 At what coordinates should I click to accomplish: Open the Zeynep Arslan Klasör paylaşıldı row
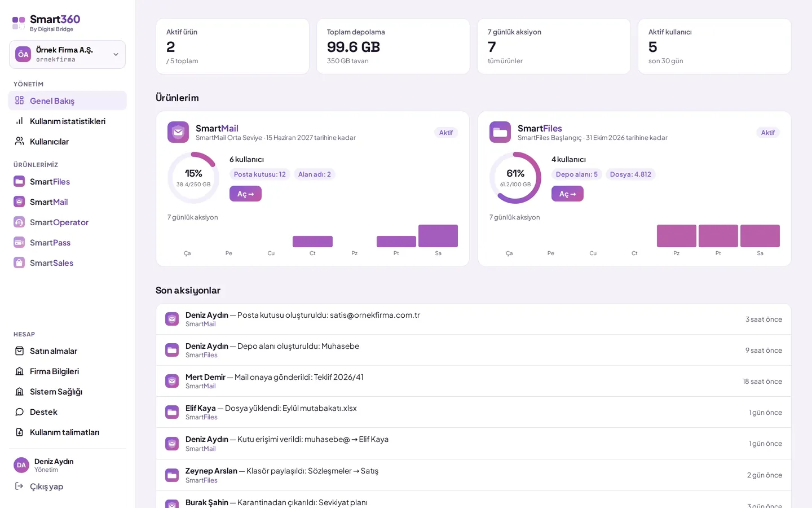pos(474,475)
